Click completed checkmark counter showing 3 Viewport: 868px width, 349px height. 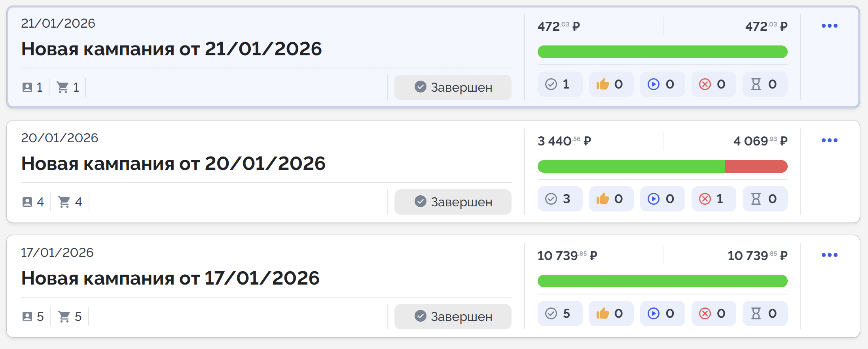pyautogui.click(x=559, y=199)
